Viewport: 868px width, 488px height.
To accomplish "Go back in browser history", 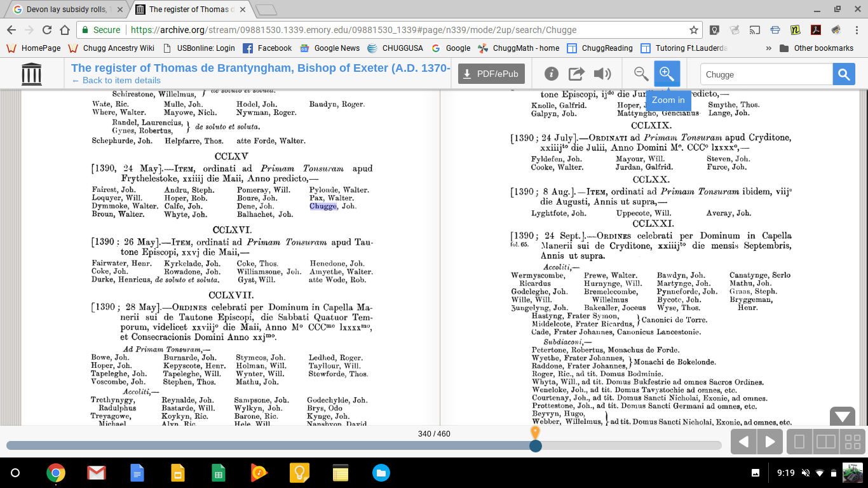I will pos(11,30).
